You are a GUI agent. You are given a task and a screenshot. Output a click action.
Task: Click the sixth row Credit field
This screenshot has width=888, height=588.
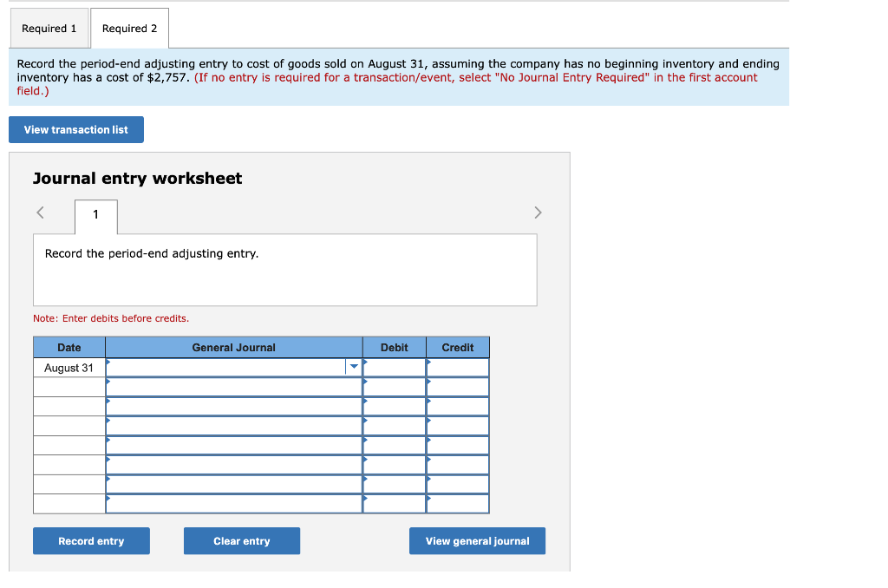point(458,465)
